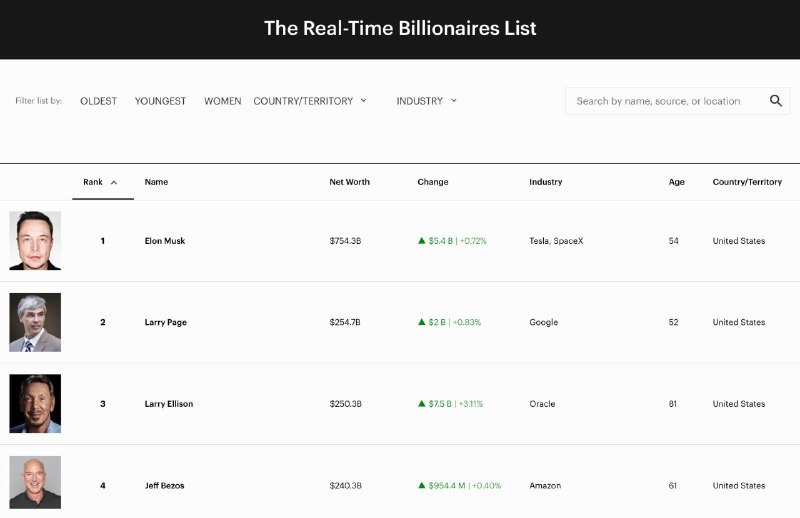The image size is (800, 518).
Task: Open the third-ranked billionaire's photo thumbnail
Action: pyautogui.click(x=35, y=404)
